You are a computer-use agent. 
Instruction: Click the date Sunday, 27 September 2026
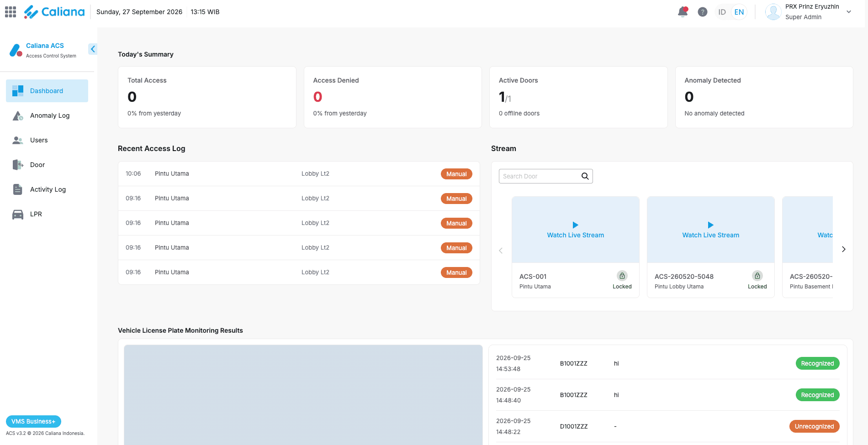[x=139, y=12]
